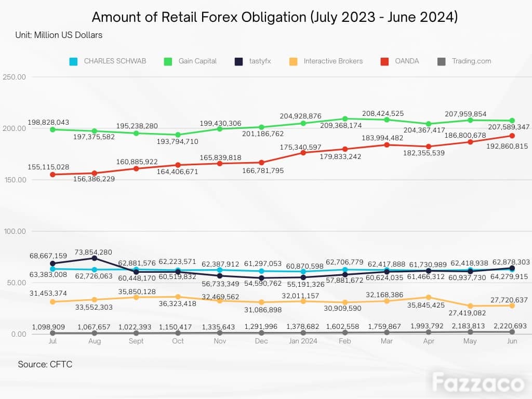Click the "Sept" x-axis label
Viewport: 532px width, 399px height.
pos(136,341)
